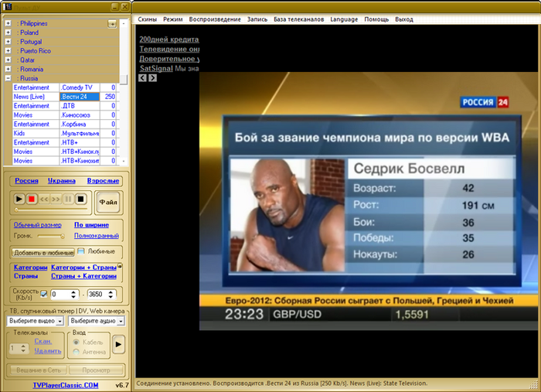Open the База телеканалов menu
Viewport: 541px width, 392px height.
click(298, 19)
